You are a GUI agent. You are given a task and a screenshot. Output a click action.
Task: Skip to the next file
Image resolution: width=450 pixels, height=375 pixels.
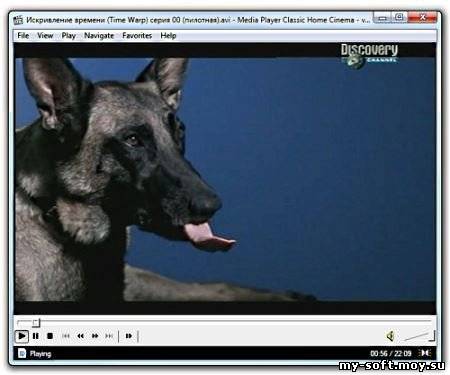109,336
